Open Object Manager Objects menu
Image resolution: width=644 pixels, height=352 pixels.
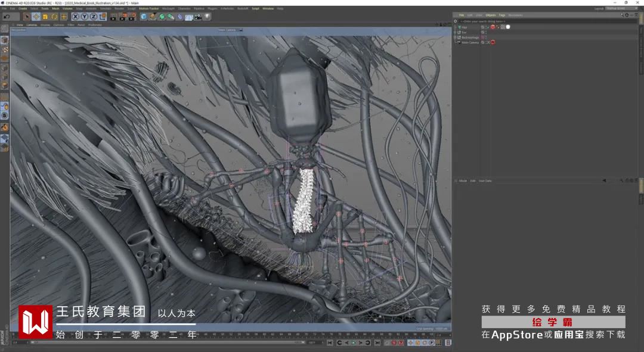491,15
